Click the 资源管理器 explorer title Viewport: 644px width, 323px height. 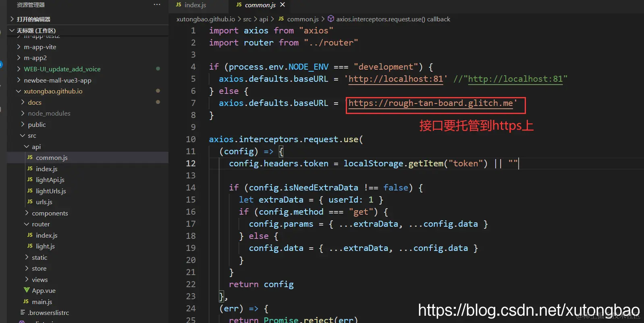pyautogui.click(x=31, y=5)
